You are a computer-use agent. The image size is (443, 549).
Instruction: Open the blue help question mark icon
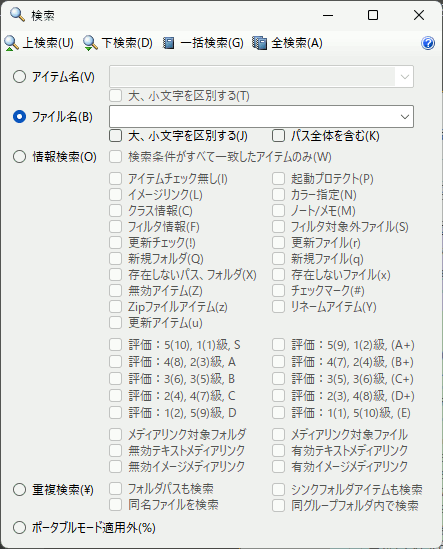(428, 43)
